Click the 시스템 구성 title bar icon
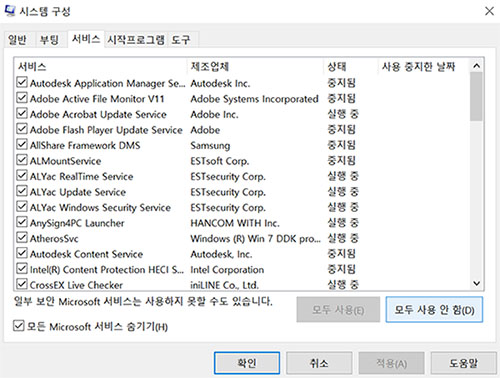Screen dimensions: 500x378 point(10,11)
